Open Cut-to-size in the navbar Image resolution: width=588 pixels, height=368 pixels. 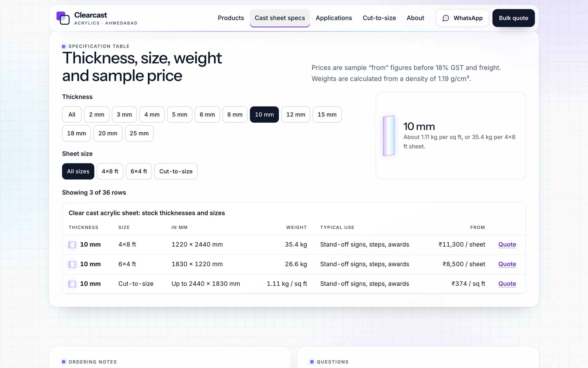point(379,18)
